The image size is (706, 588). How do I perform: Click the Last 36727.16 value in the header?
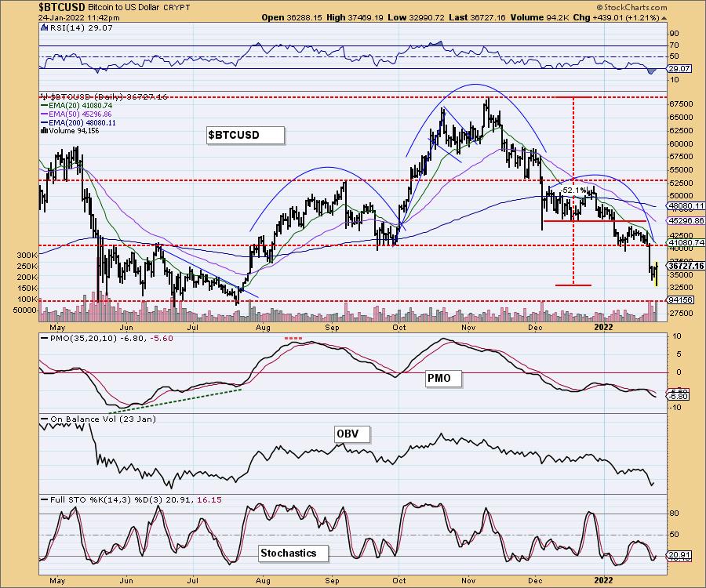tap(477, 17)
